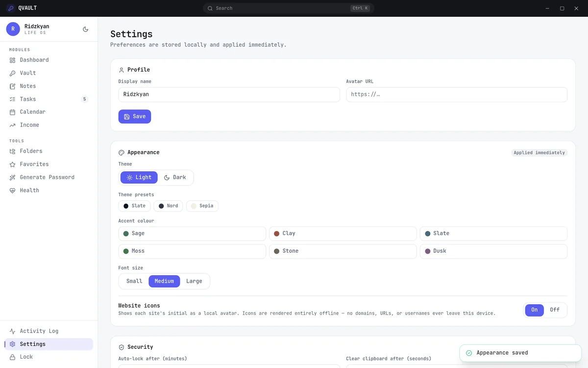Click the Appearance saved notification

[x=520, y=353]
